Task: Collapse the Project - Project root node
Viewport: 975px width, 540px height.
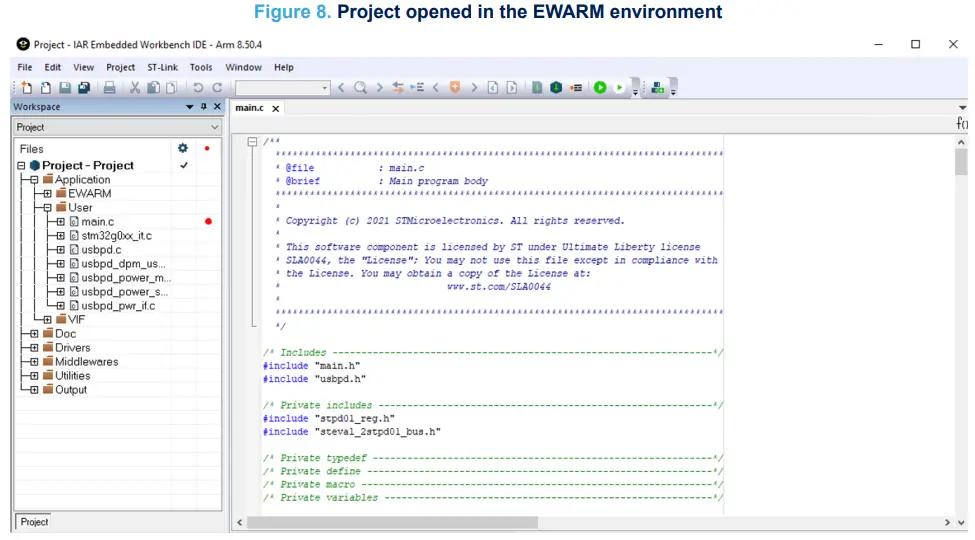Action: [x=22, y=165]
